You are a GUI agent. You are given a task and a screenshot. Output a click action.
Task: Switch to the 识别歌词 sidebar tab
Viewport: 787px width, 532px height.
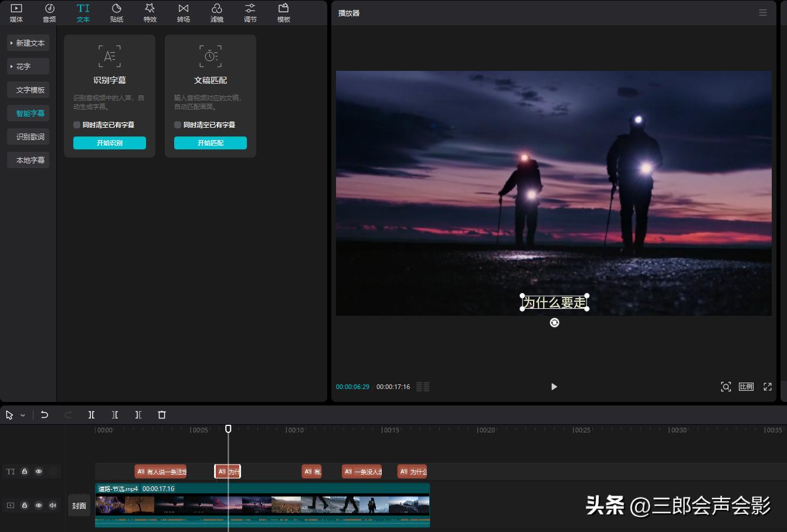pyautogui.click(x=28, y=137)
